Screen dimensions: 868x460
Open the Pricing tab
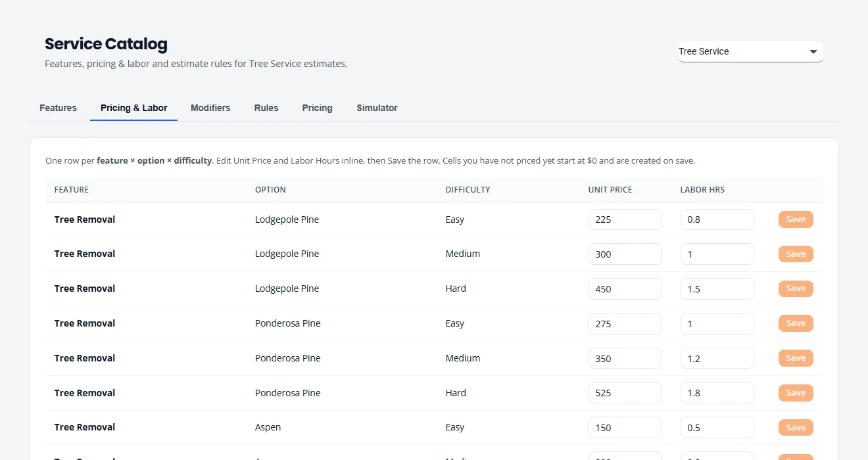(318, 108)
